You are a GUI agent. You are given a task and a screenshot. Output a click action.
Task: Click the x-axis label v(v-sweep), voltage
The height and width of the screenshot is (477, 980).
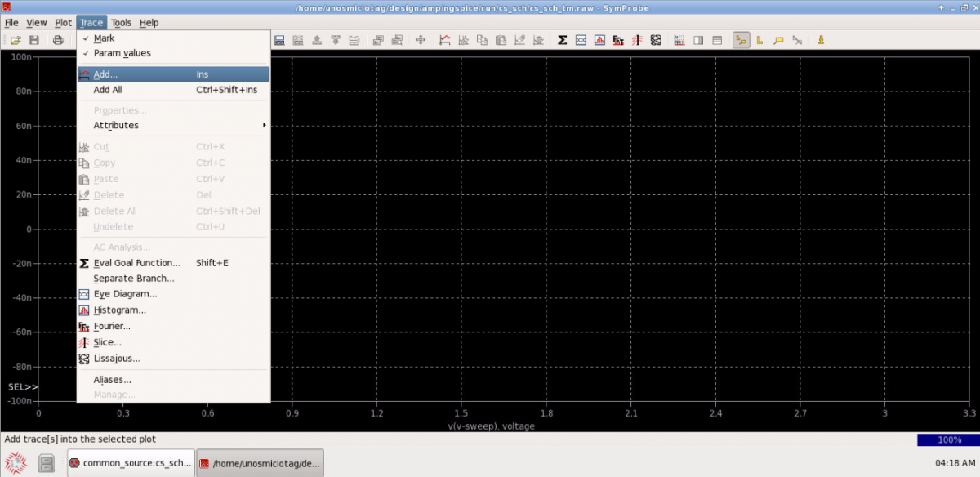coord(491,426)
